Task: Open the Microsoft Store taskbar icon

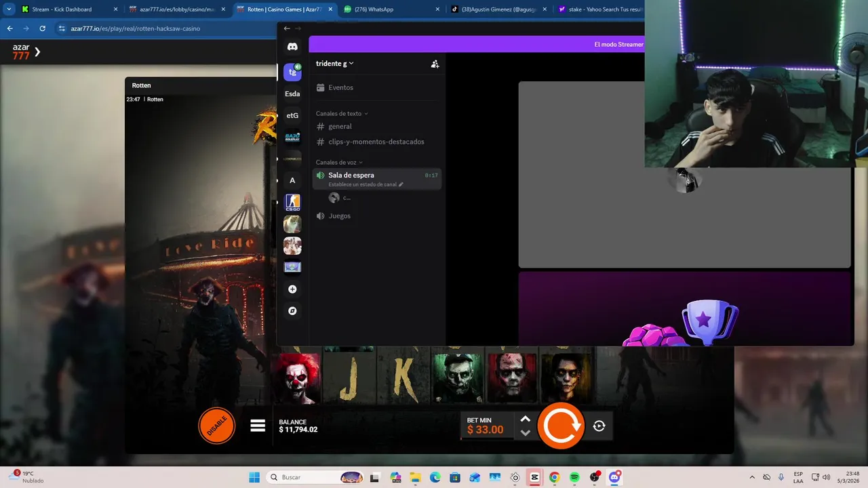Action: coord(454,477)
